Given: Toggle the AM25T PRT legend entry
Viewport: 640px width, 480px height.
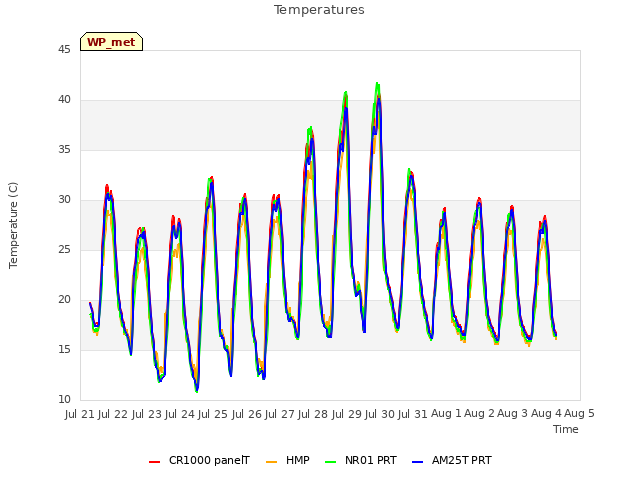Looking at the screenshot, I should coord(452,460).
